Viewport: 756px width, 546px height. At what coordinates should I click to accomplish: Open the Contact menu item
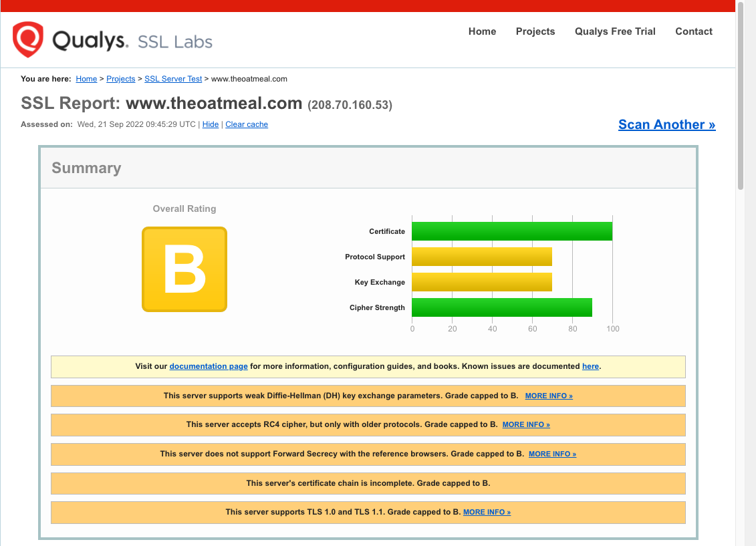pos(693,31)
